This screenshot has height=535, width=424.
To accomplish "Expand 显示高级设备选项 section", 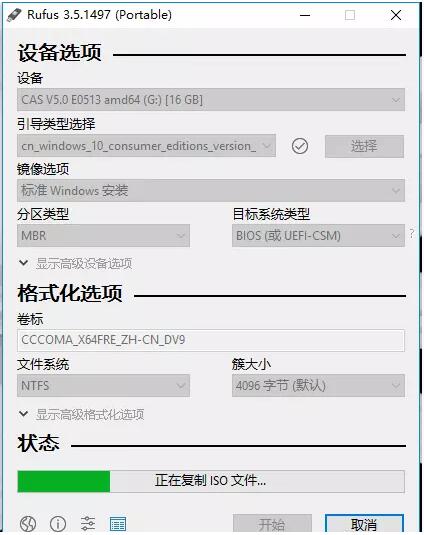I will coord(75,263).
